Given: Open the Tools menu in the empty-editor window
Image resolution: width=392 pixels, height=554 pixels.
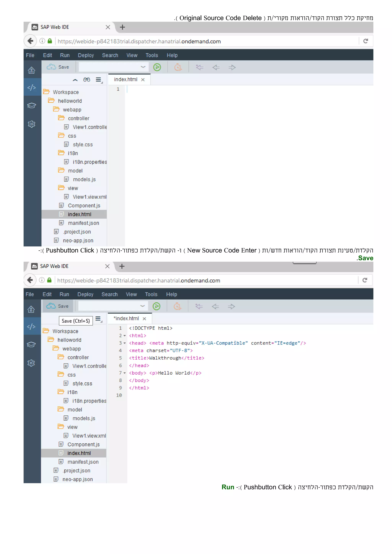Looking at the screenshot, I should [x=152, y=55].
